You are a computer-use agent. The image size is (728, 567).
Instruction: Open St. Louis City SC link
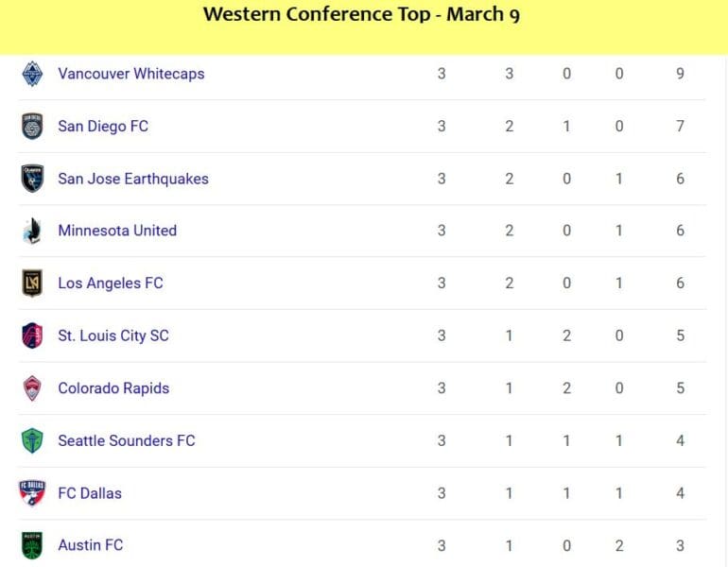[x=113, y=335]
